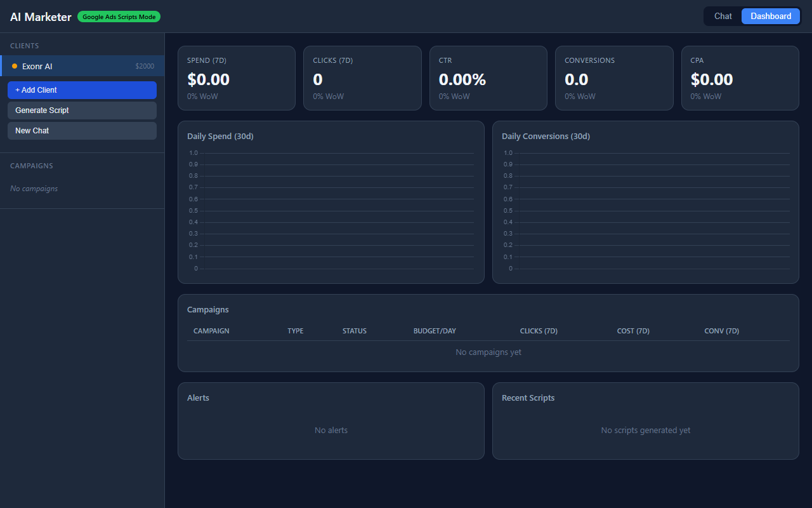812x508 pixels.
Task: Start a New Chat from the sidebar
Action: pyautogui.click(x=82, y=130)
